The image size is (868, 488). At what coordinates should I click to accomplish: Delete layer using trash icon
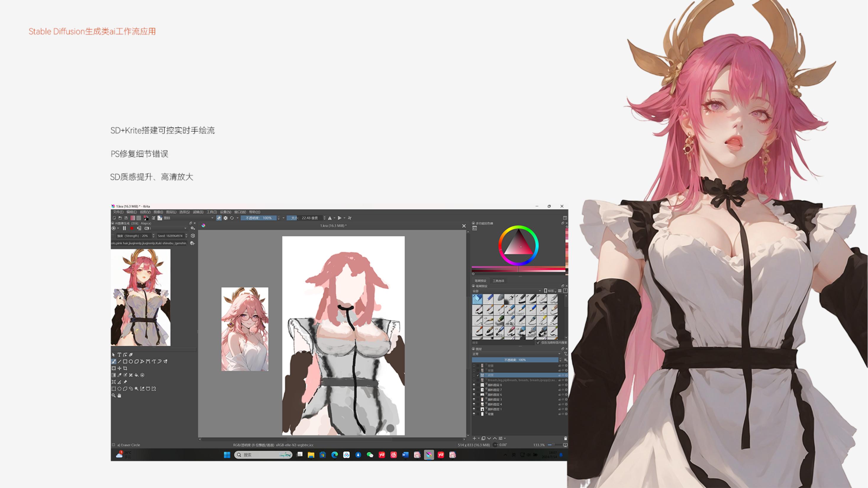(x=565, y=439)
